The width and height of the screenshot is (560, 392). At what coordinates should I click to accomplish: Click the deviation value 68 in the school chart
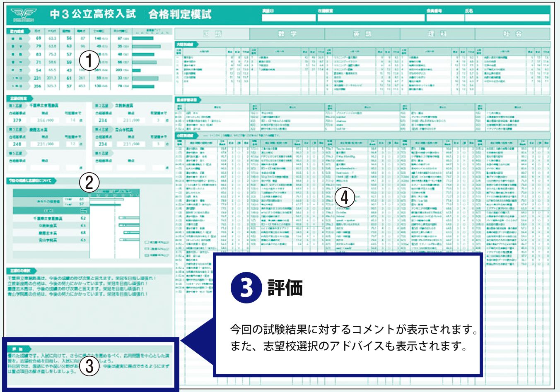[83, 233]
